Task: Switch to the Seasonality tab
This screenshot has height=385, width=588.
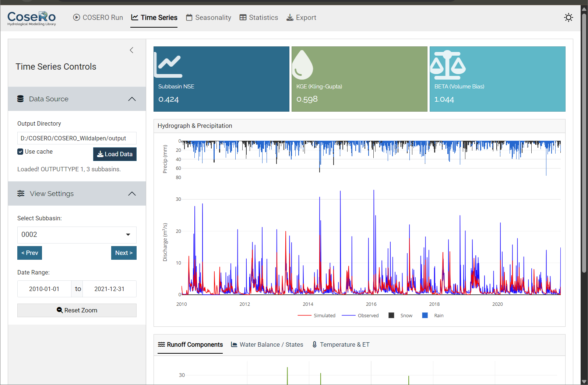Action: tap(208, 18)
